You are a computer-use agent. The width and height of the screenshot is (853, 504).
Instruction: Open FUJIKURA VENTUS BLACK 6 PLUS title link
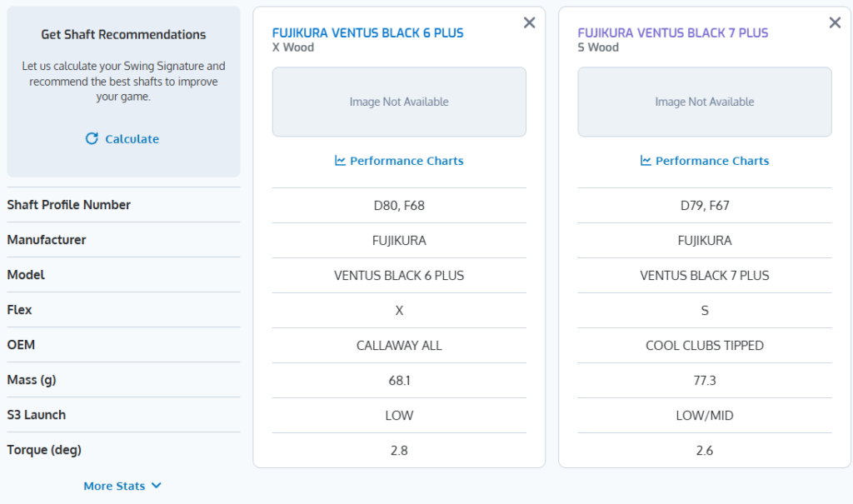(367, 33)
